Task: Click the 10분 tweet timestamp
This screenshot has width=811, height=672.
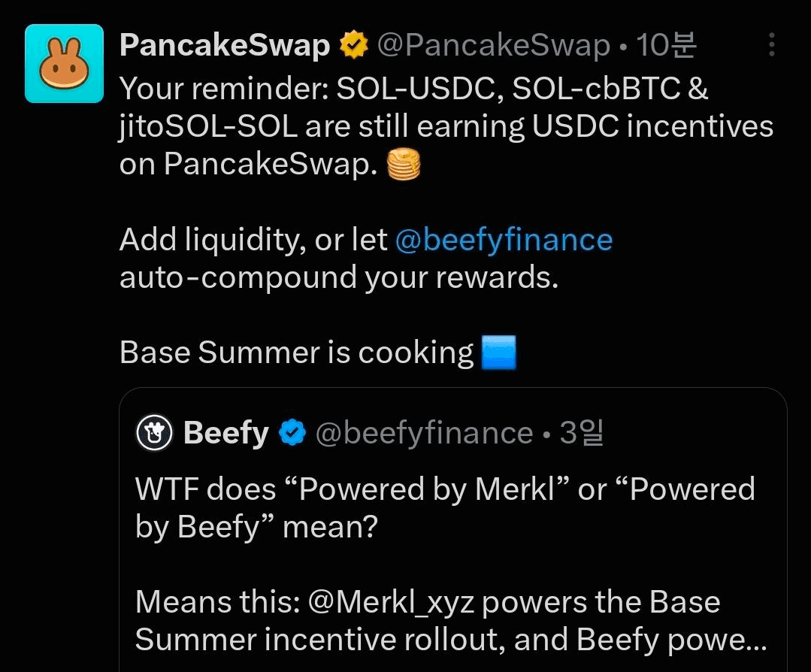Action: click(666, 45)
